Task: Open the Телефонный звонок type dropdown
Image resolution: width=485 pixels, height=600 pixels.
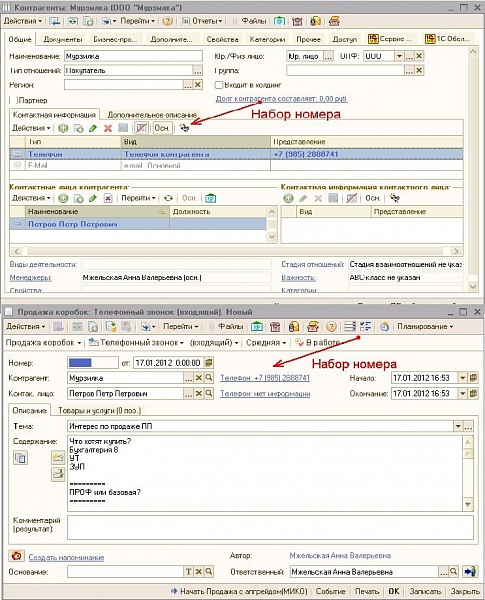Action: pyautogui.click(x=136, y=342)
